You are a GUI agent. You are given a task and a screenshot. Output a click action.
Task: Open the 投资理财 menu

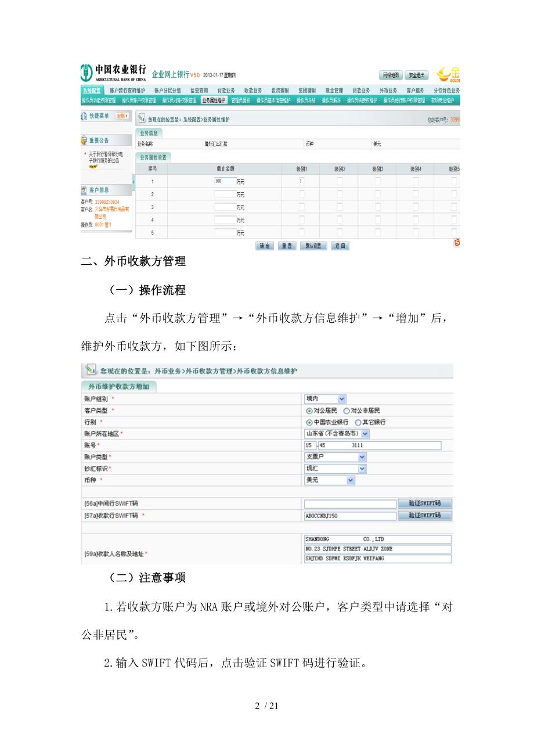point(280,91)
